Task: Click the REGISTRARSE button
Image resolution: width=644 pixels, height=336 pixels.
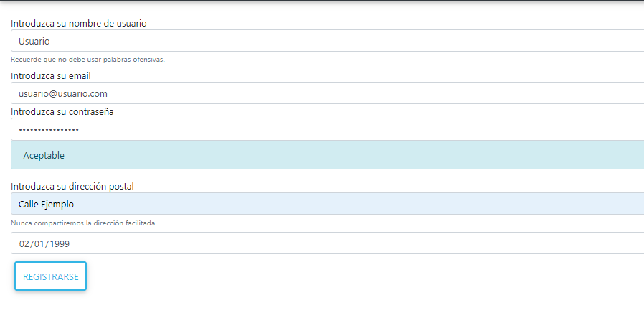Action: (x=50, y=276)
